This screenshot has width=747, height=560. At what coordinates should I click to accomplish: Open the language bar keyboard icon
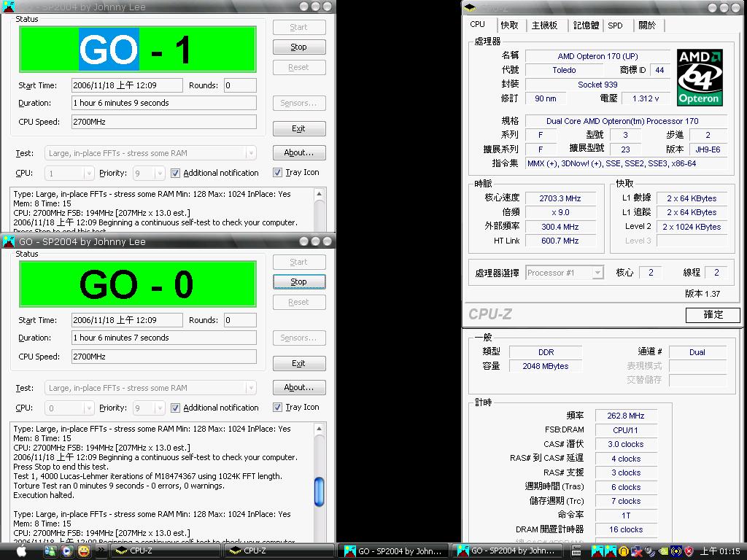coord(576,551)
